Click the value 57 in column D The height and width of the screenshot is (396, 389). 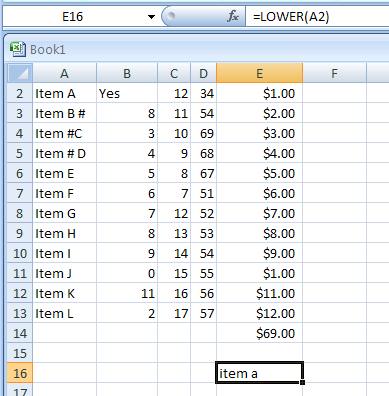pos(203,313)
